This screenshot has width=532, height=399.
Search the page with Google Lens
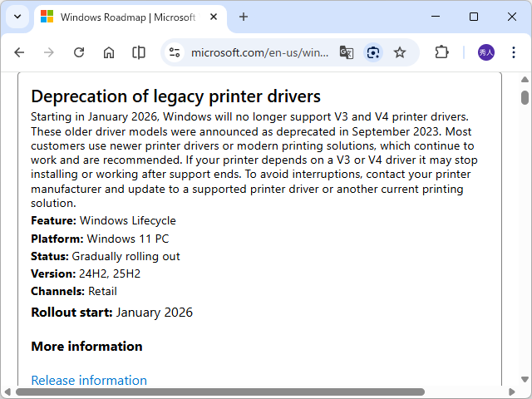pyautogui.click(x=373, y=52)
